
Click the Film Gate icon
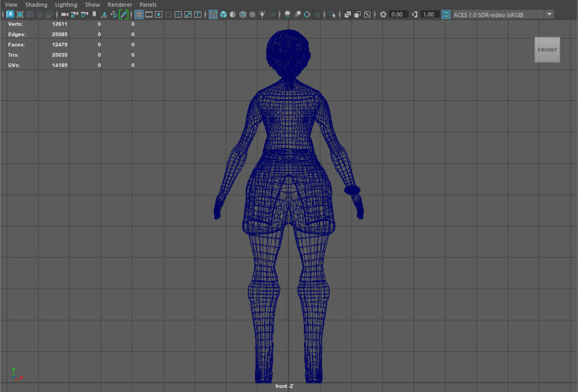[149, 14]
